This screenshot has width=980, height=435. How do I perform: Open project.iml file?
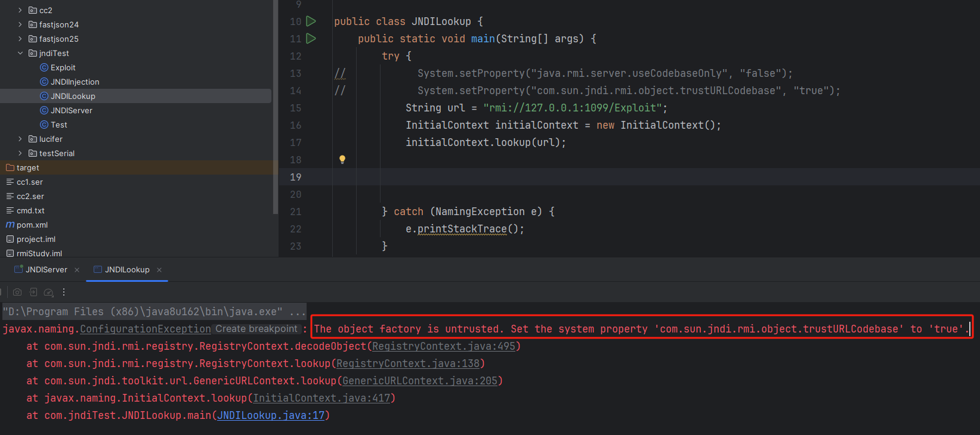click(x=36, y=239)
